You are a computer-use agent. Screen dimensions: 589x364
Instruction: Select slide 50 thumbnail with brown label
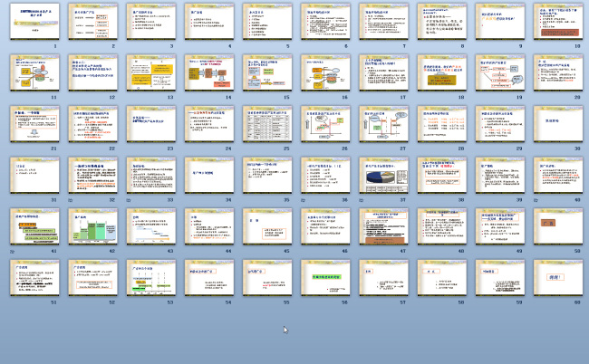point(558,226)
